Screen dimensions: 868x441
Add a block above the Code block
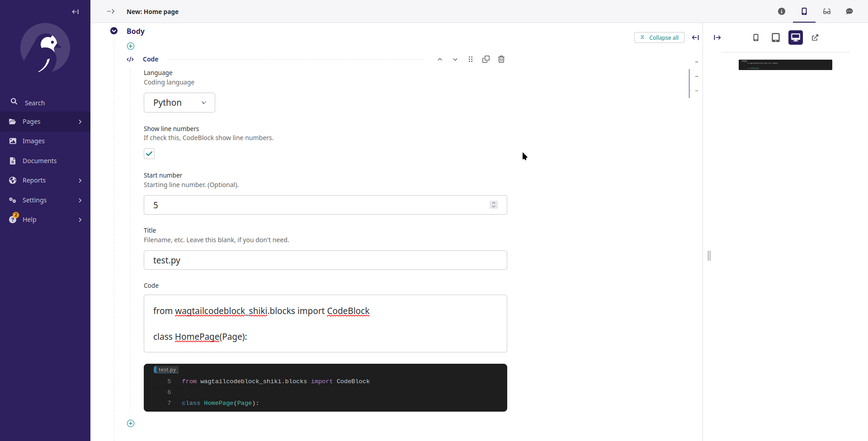click(x=131, y=46)
